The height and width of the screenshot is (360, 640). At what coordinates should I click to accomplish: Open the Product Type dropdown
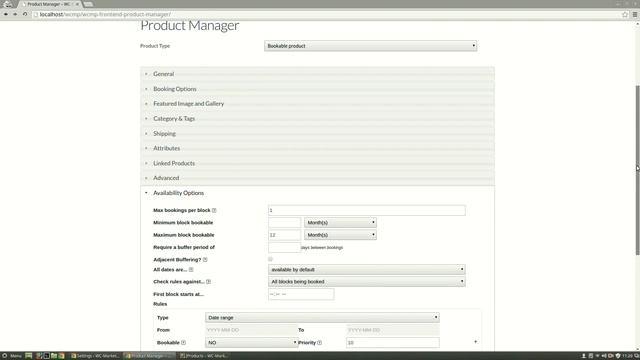(371, 46)
